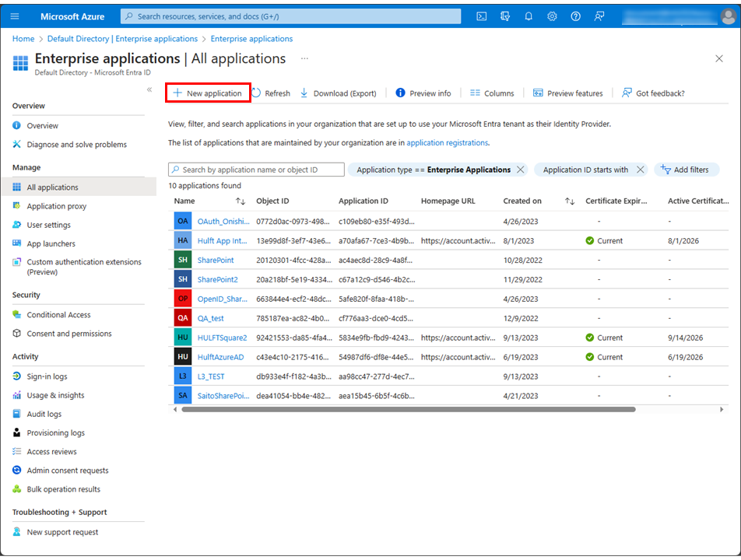This screenshot has width=741, height=560.
Task: Open the application registrations link
Action: point(448,142)
